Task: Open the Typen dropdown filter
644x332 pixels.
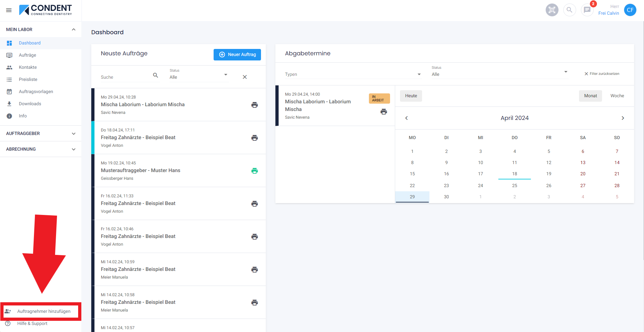Action: click(x=353, y=74)
